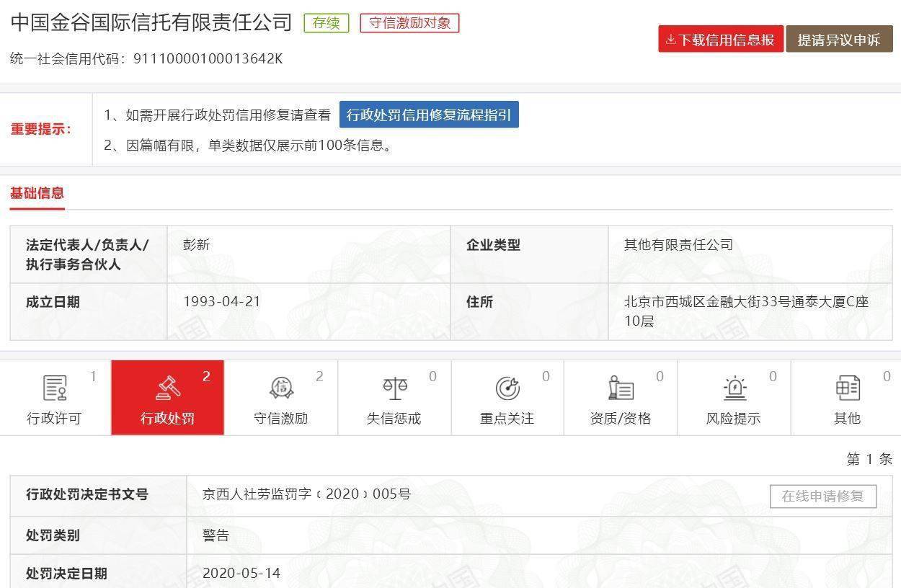Click the 行政处罚决定书文号 field label

[87, 494]
